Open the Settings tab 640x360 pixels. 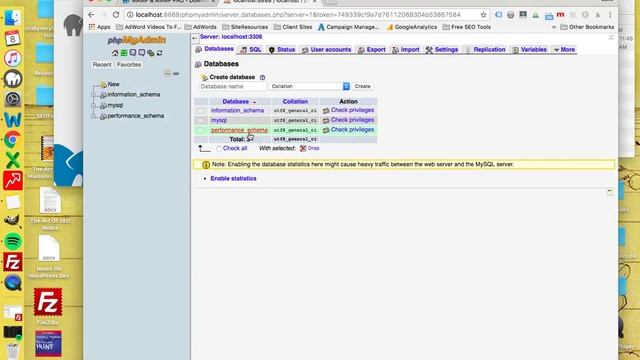[x=442, y=49]
